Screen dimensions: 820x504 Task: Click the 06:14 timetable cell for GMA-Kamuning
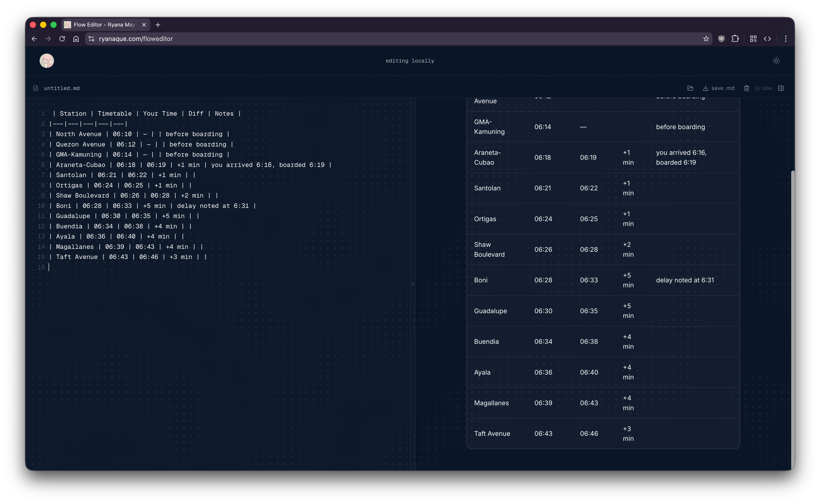pos(542,127)
